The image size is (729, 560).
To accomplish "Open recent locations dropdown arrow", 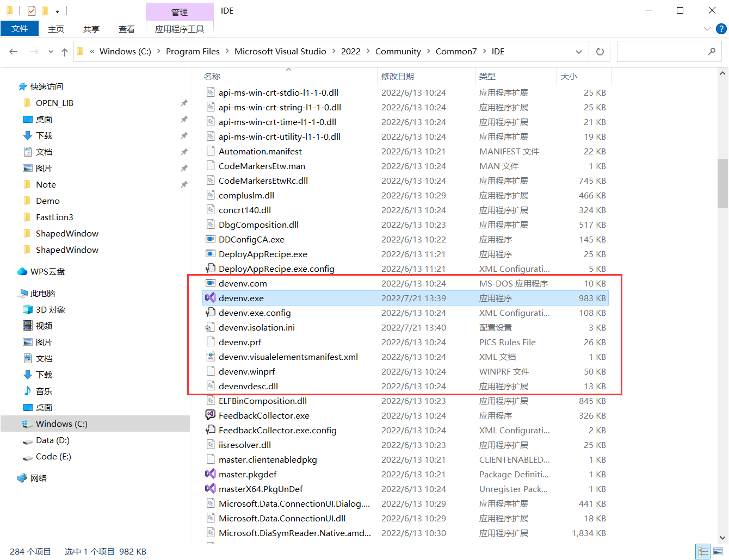I will click(x=51, y=52).
